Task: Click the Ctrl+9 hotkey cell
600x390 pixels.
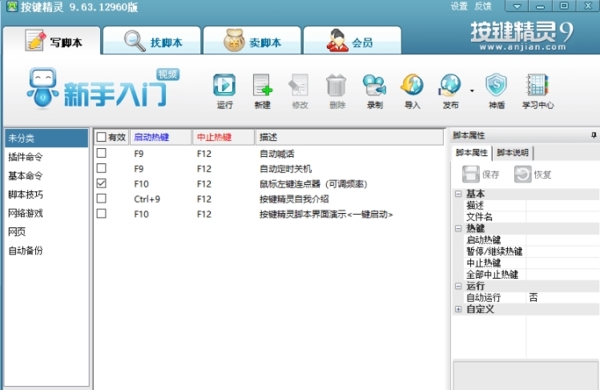Action: coord(147,199)
